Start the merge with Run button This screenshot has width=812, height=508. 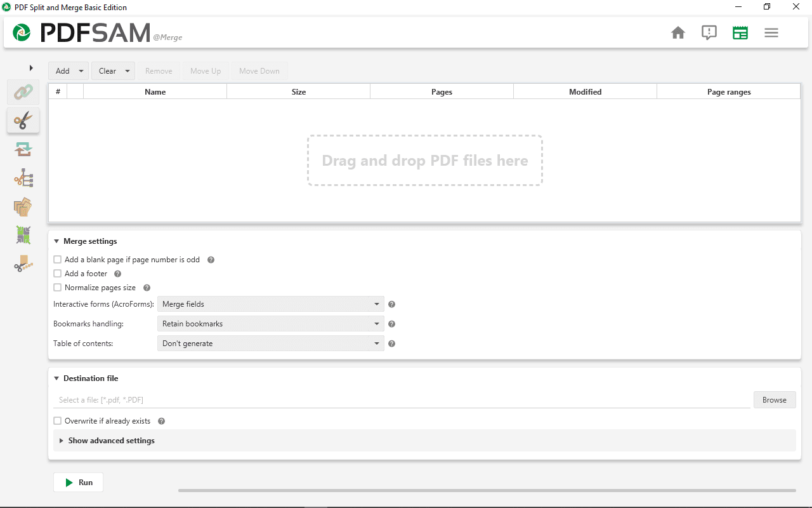(78, 483)
